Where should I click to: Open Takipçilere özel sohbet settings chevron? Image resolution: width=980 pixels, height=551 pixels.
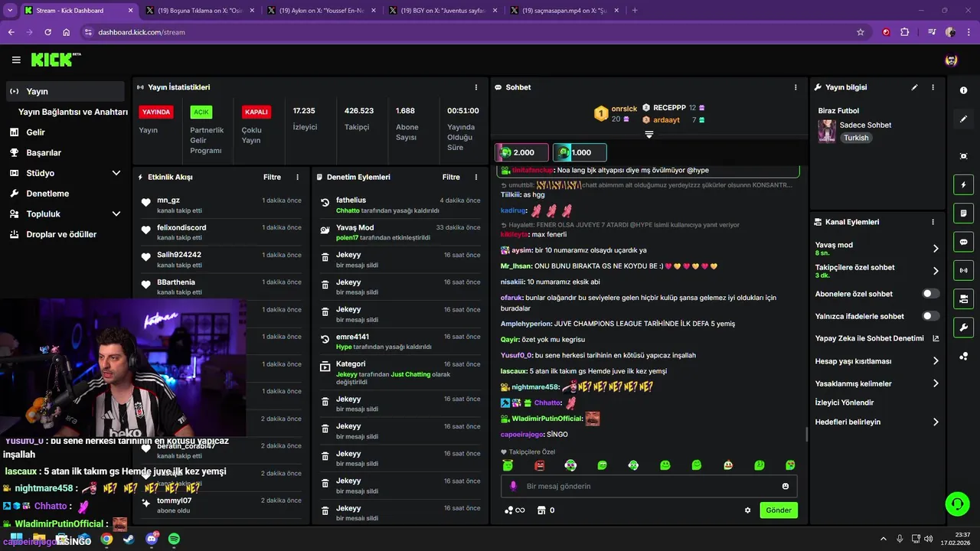936,271
